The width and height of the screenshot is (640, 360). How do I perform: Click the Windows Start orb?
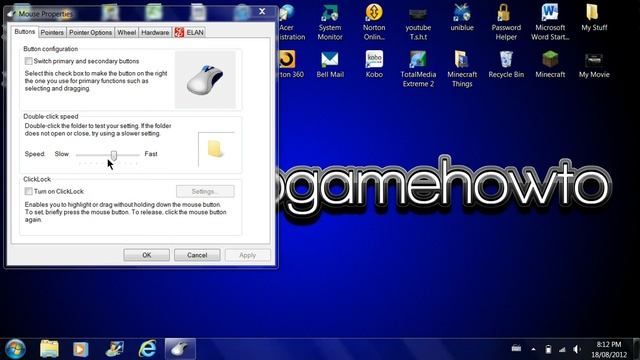click(x=16, y=349)
